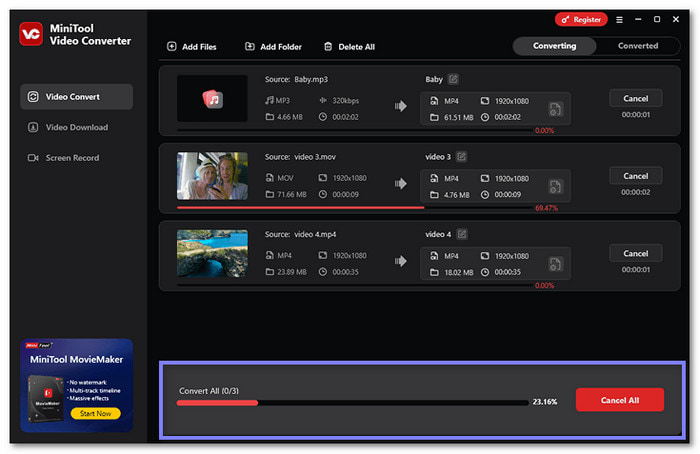Click the 71.66 MB source size
Screen dimensions: 700x454
pos(292,194)
